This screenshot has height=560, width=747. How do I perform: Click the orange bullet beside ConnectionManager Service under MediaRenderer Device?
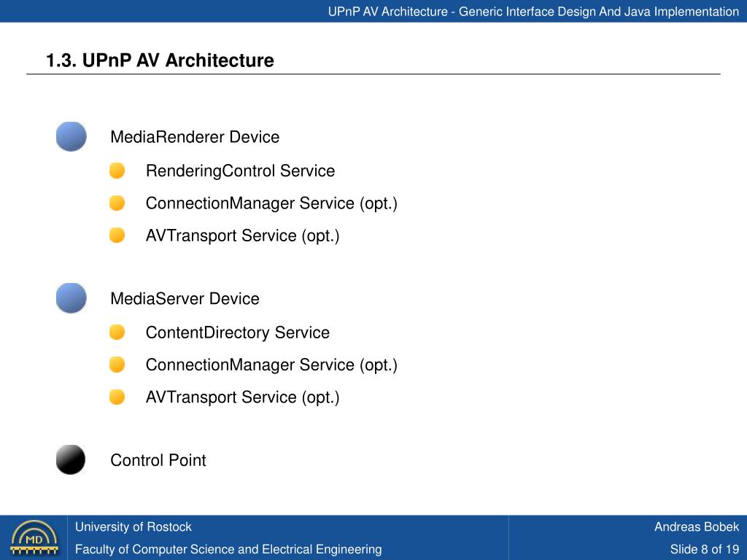click(117, 203)
